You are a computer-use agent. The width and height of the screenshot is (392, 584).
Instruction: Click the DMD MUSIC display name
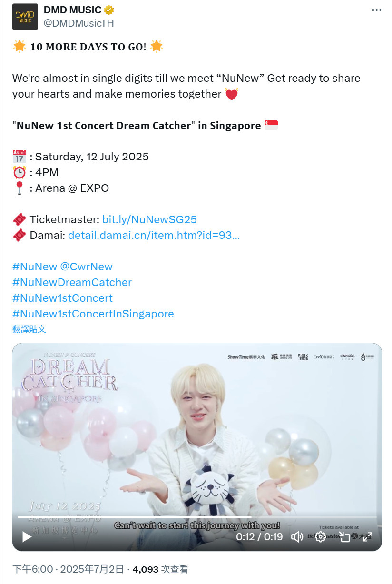tap(73, 10)
